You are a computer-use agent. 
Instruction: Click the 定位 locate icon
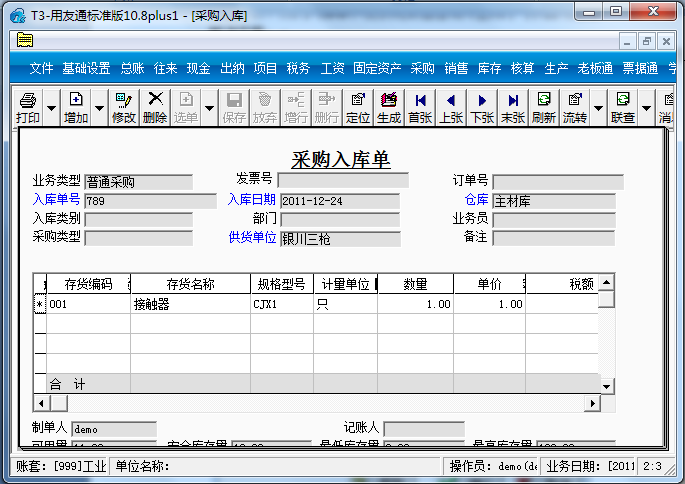[358, 108]
